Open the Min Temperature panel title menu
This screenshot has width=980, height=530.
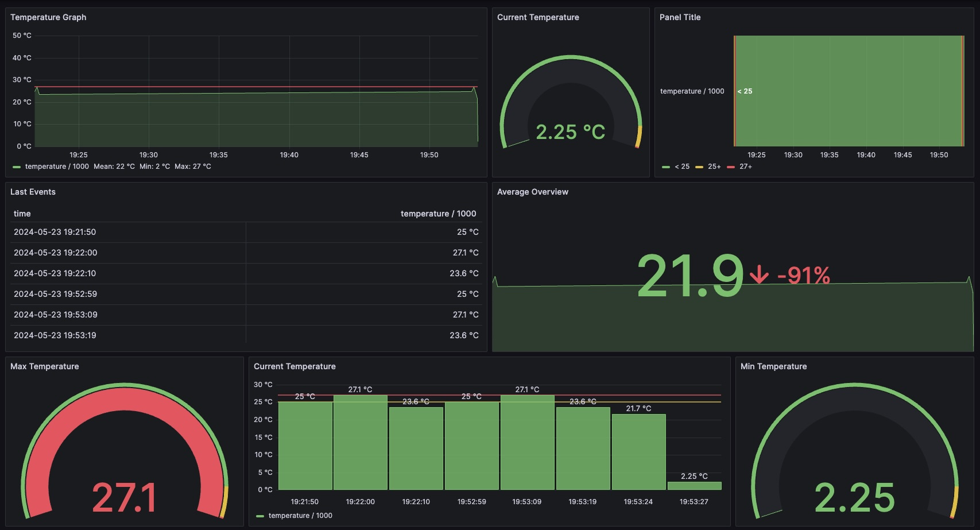click(x=773, y=366)
